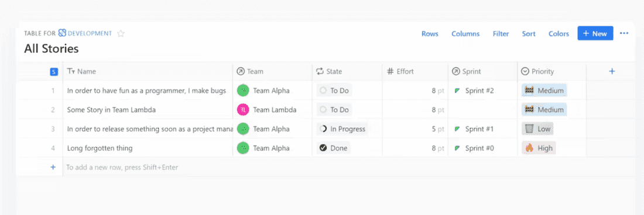Open story 'Long forgotten thing'

coord(100,148)
